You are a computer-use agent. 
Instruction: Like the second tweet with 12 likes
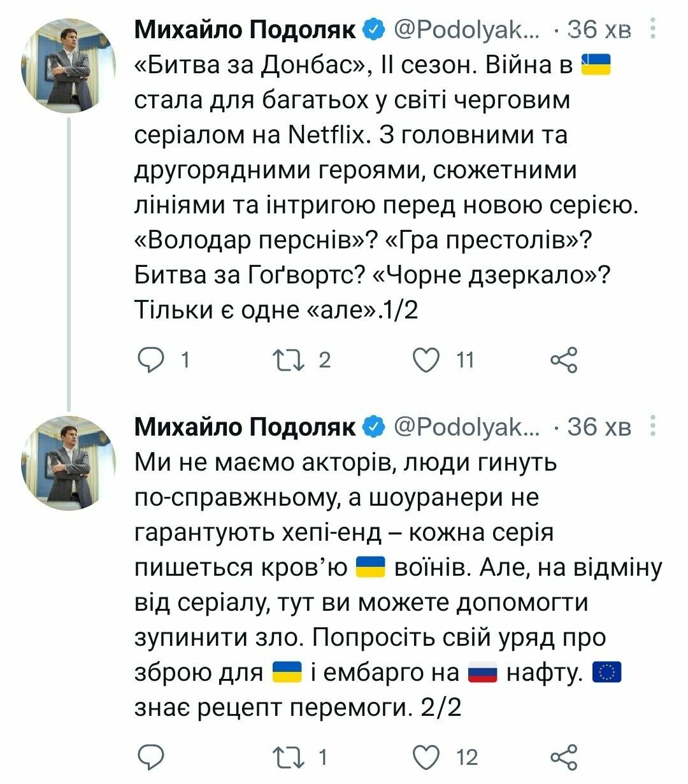425,757
